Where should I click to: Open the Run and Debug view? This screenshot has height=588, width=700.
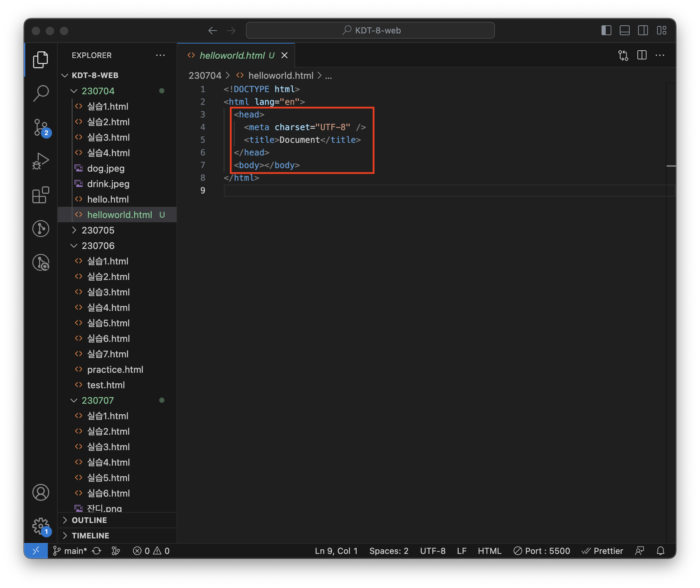point(41,161)
